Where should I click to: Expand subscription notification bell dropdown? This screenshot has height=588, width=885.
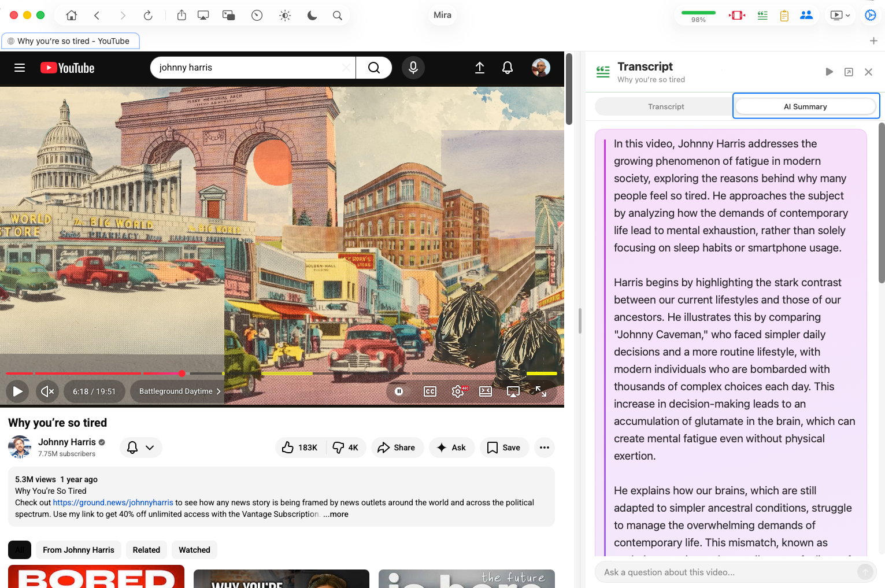141,448
